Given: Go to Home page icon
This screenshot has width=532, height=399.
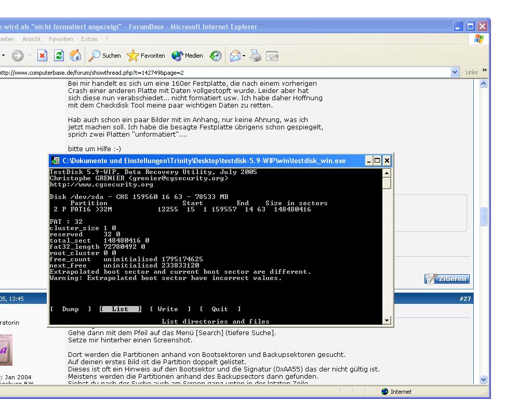Looking at the screenshot, I should click(75, 56).
